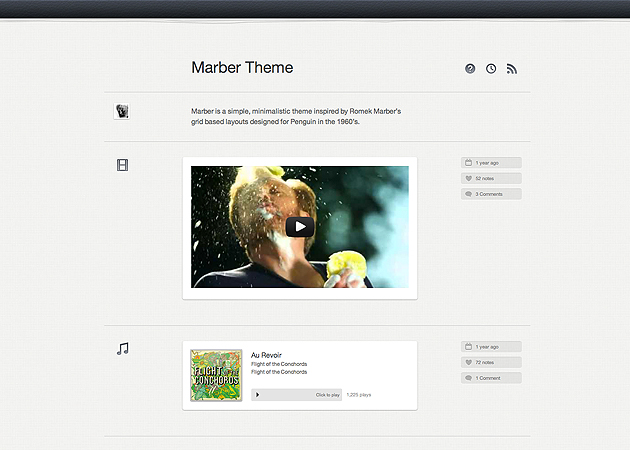630x450 pixels.
Task: Open the video post's 3 Comments
Action: (x=491, y=194)
